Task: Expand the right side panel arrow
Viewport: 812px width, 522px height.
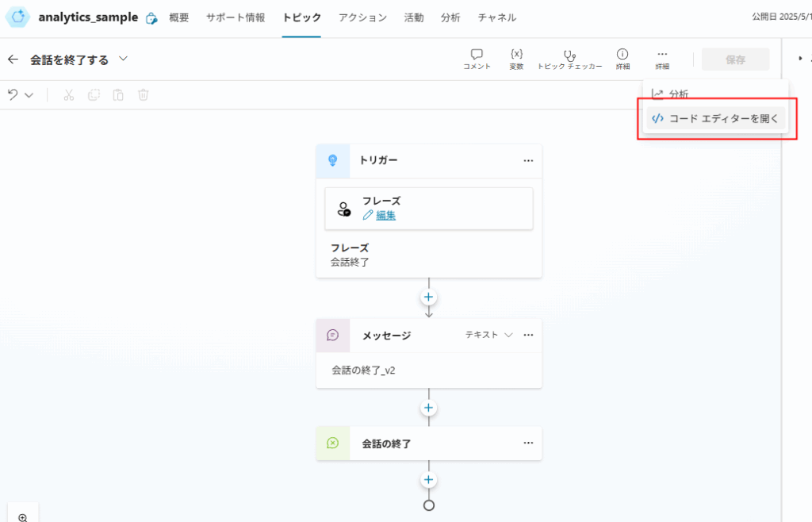Action: tap(801, 59)
